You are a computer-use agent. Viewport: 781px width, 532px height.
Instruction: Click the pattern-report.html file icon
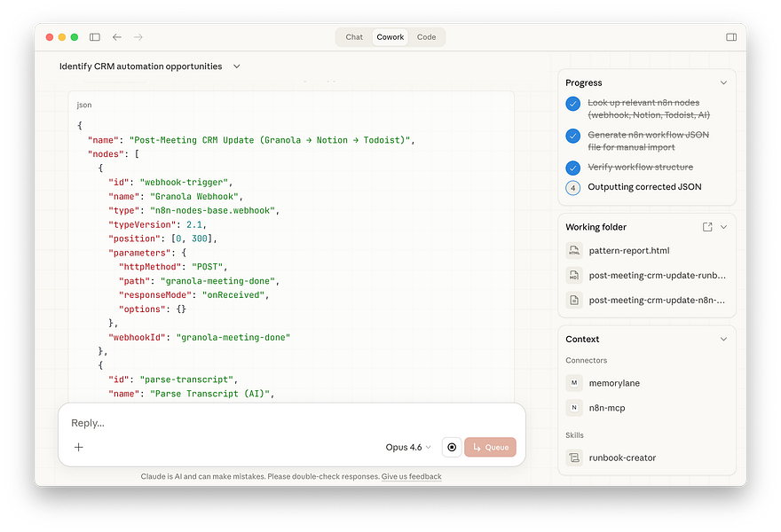click(x=574, y=250)
